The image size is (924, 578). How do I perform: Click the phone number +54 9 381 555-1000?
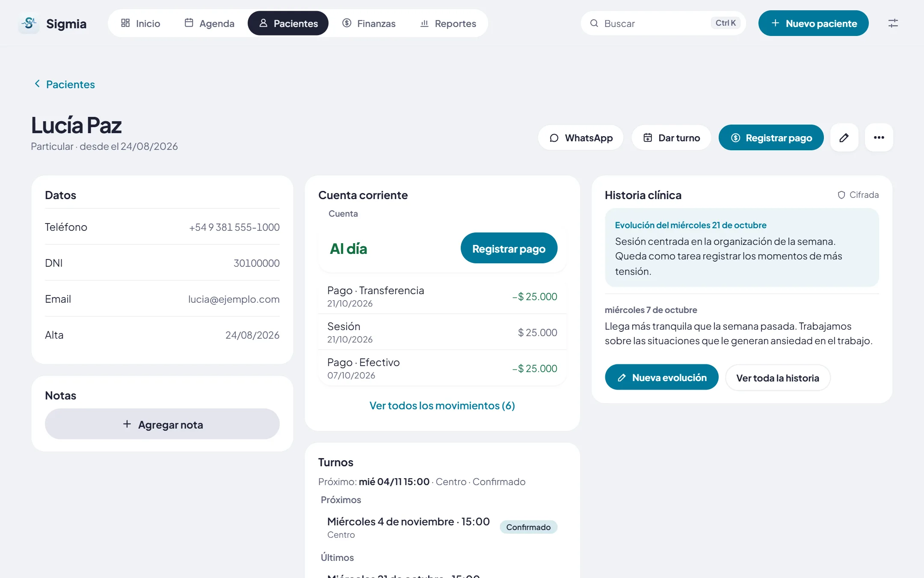pos(234,227)
